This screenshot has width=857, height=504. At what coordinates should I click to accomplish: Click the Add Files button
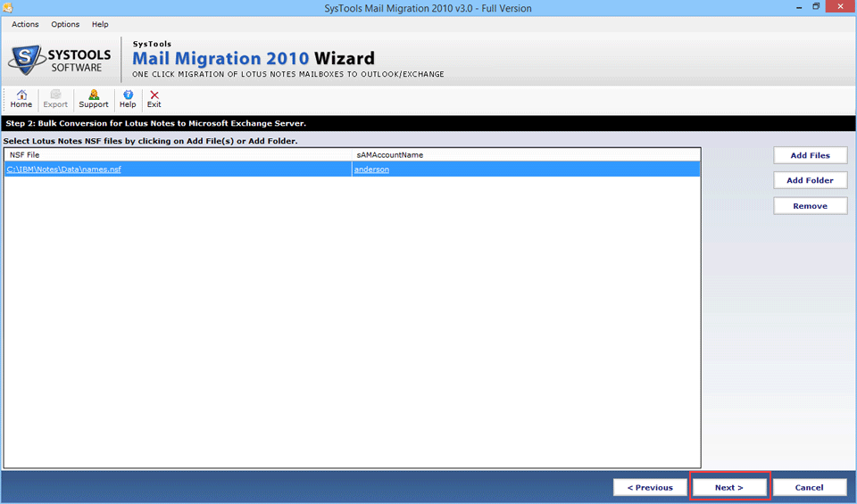point(810,155)
